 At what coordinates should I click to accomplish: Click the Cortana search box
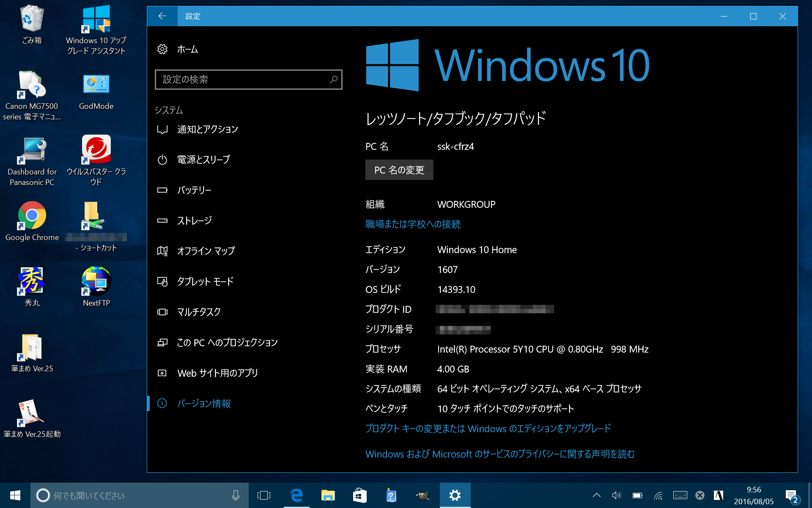[x=140, y=495]
